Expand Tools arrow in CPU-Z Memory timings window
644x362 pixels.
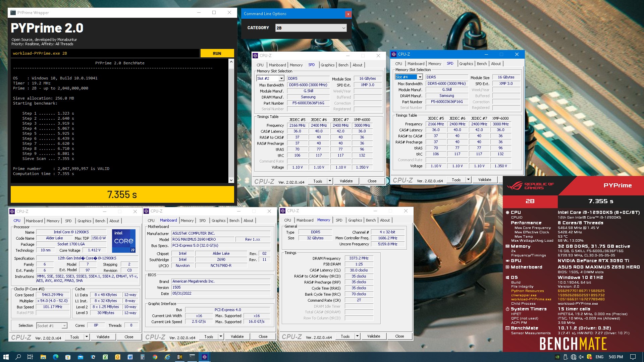[x=357, y=336]
